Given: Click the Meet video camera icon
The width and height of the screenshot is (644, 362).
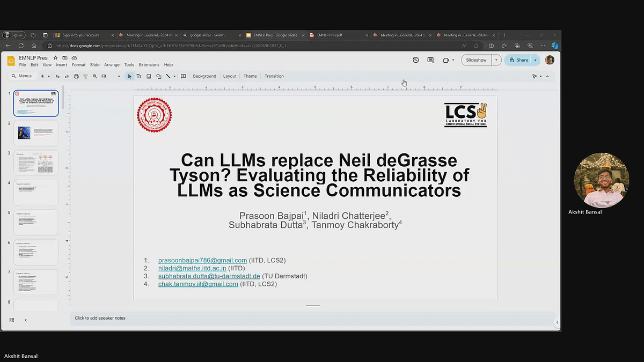Looking at the screenshot, I should [x=446, y=60].
